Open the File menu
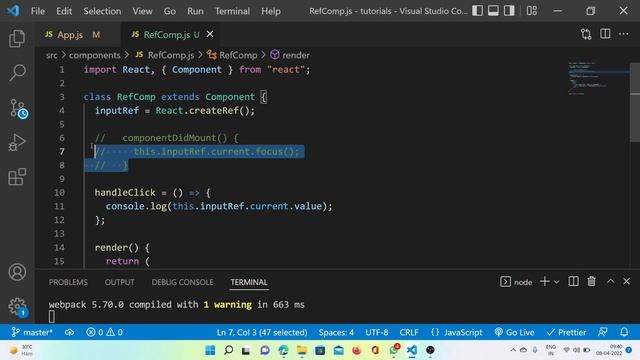This screenshot has width=640, height=360. [x=38, y=11]
